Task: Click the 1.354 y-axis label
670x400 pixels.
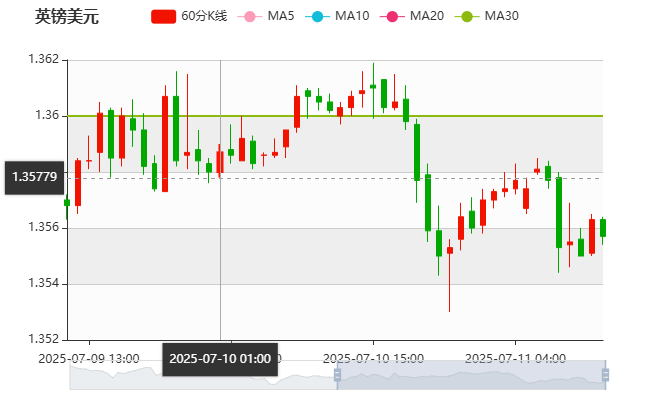Action: click(x=44, y=283)
